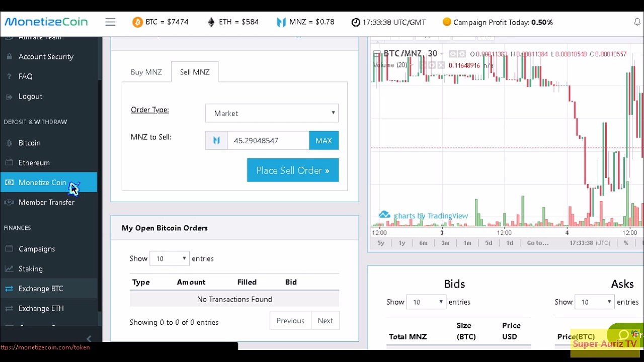This screenshot has height=362, width=644.
Task: Click the question mark icon beside FAQ
Action: [9, 76]
